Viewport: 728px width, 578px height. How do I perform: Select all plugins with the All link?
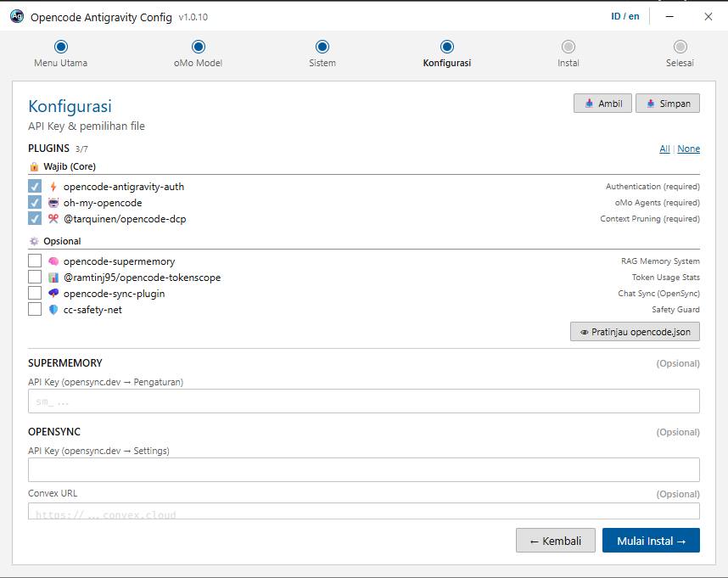coord(665,149)
